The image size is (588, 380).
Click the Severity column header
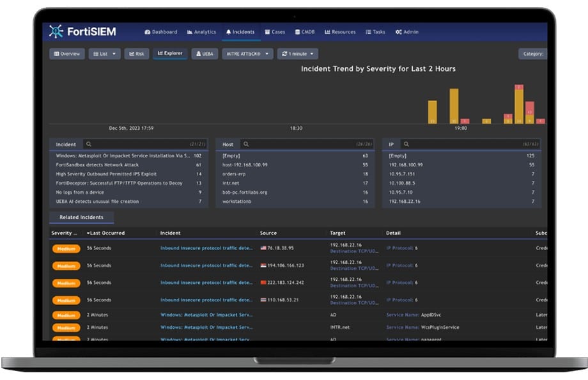click(64, 233)
